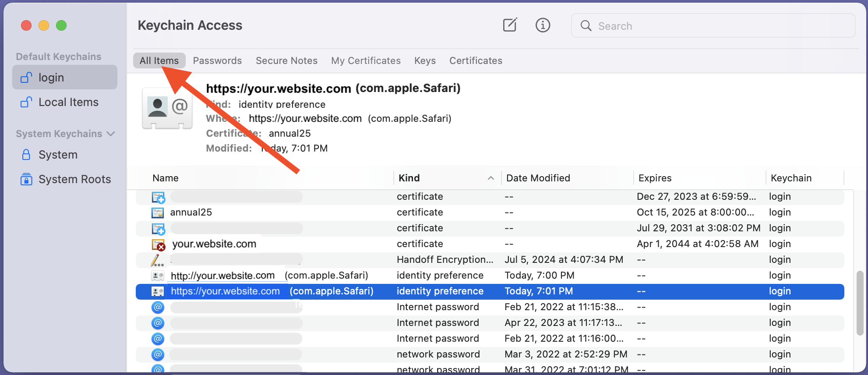Collapse the System Keychains section chevron
Image resolution: width=868 pixels, height=375 pixels.
pos(111,134)
